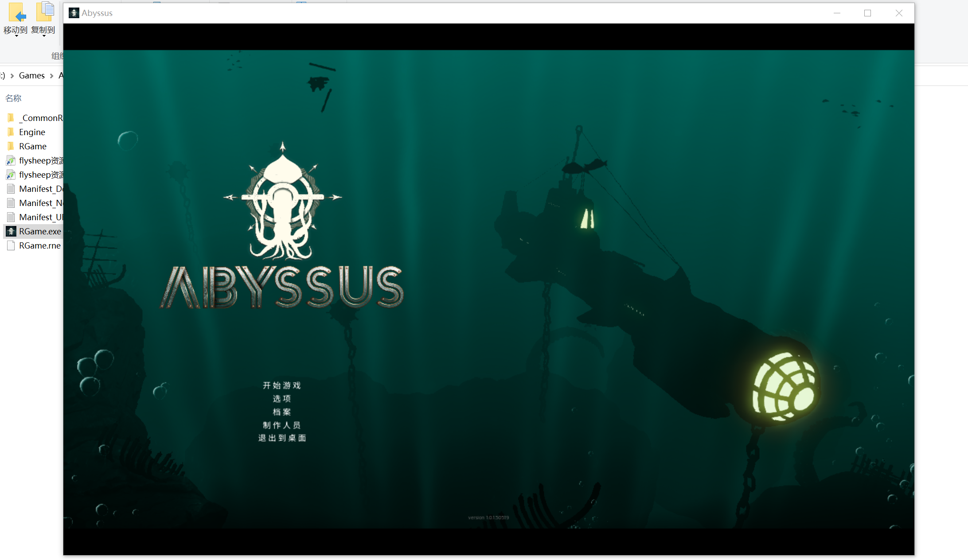Sort files by the 名称 column header
The image size is (968, 560).
pyautogui.click(x=13, y=98)
